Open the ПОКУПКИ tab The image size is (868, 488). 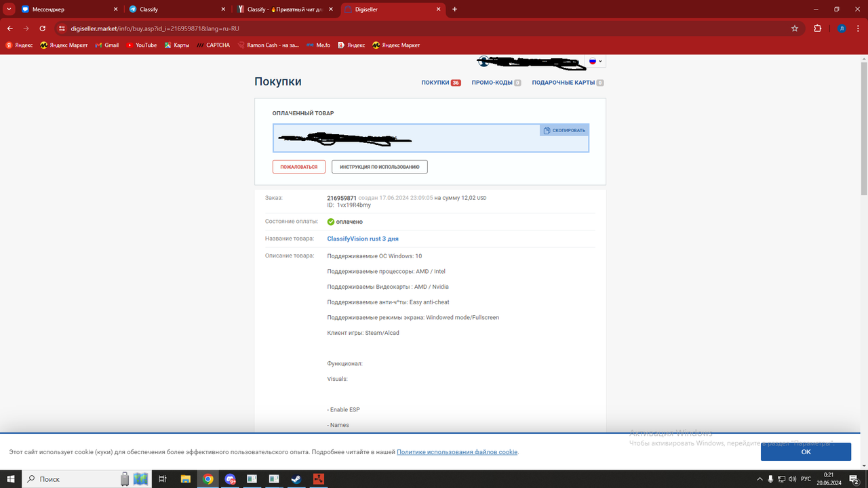(x=441, y=83)
